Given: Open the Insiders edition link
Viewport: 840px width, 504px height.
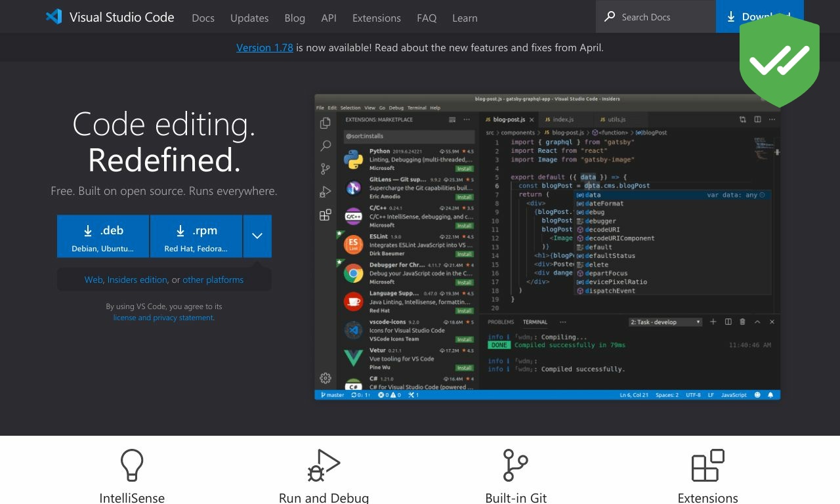Looking at the screenshot, I should pyautogui.click(x=137, y=280).
